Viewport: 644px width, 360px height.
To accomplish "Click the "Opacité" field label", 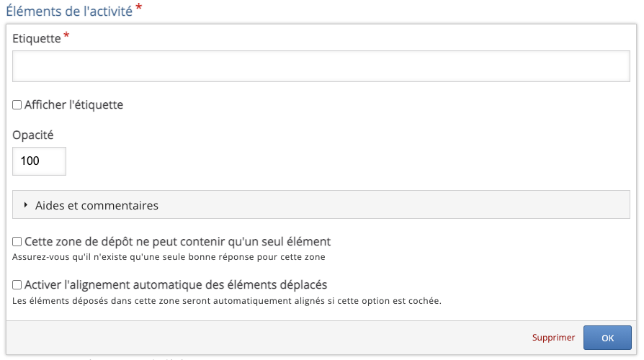I will (33, 135).
